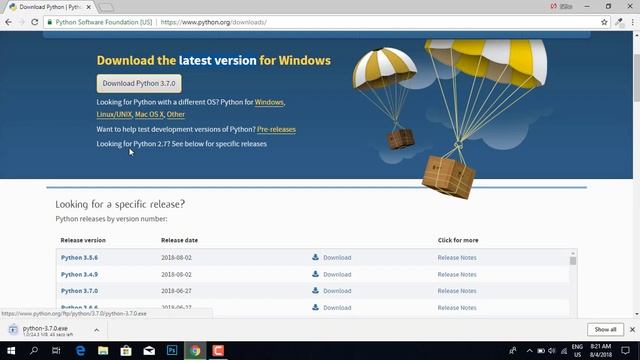The width and height of the screenshot is (640, 360).
Task: Click the python-3.7.0.exe file icon in the download bar
Action: click(13, 329)
